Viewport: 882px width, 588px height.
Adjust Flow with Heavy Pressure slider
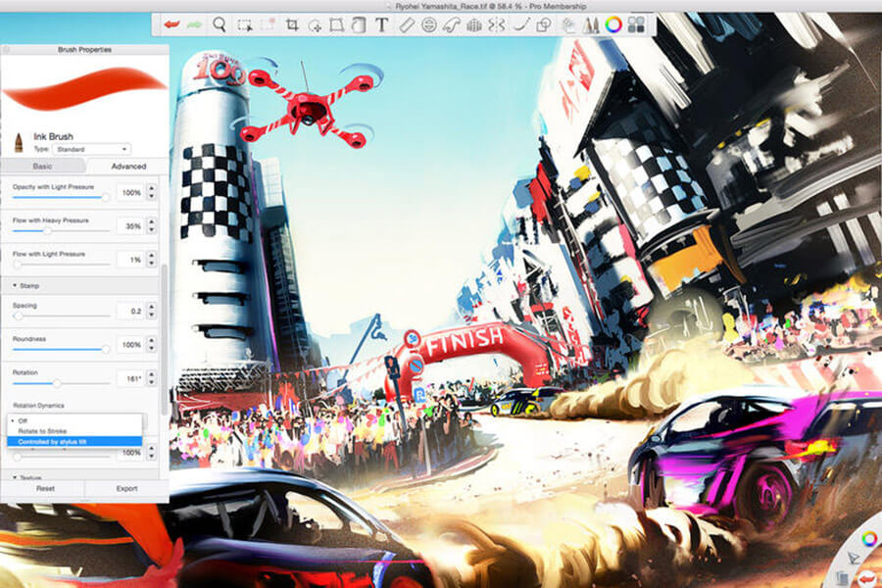[48, 230]
